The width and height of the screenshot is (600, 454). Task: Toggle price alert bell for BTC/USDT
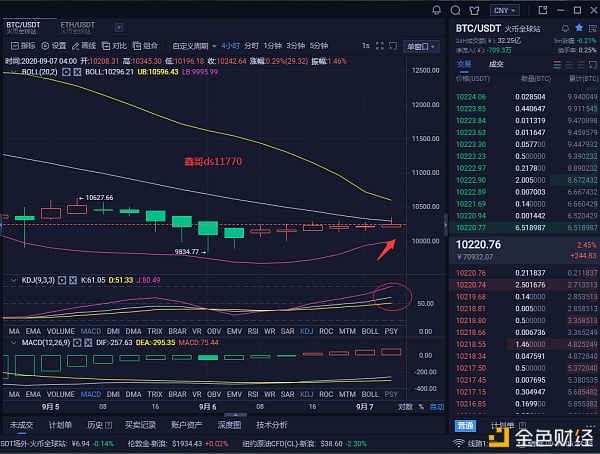point(565,28)
